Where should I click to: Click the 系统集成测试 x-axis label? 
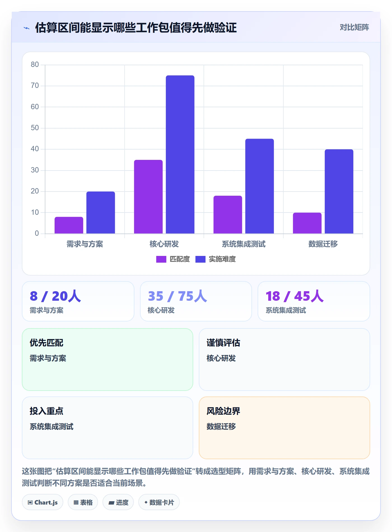click(244, 244)
